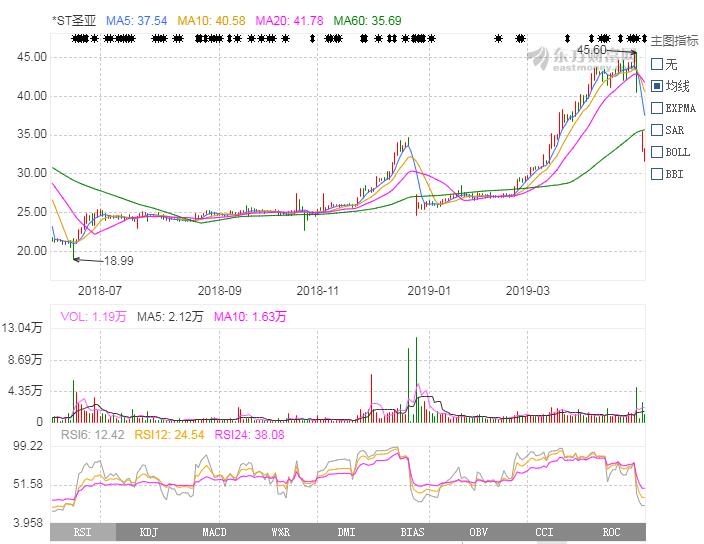Open the MACD tab

[215, 532]
